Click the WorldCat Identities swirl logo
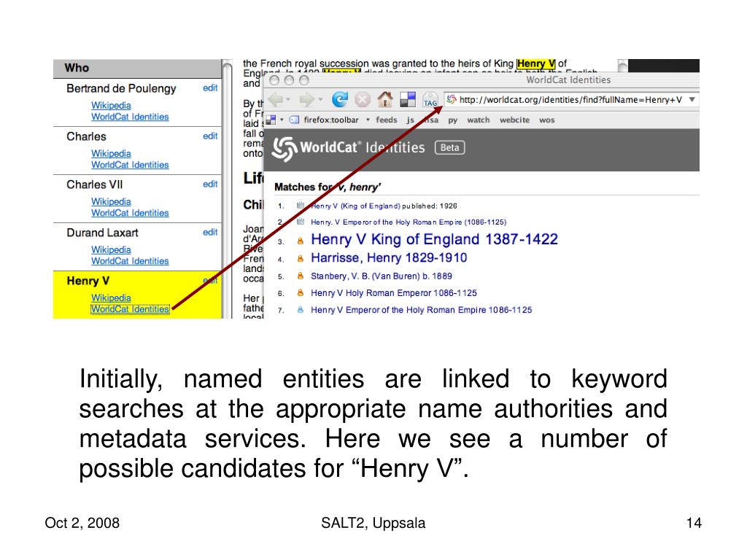 (x=285, y=149)
